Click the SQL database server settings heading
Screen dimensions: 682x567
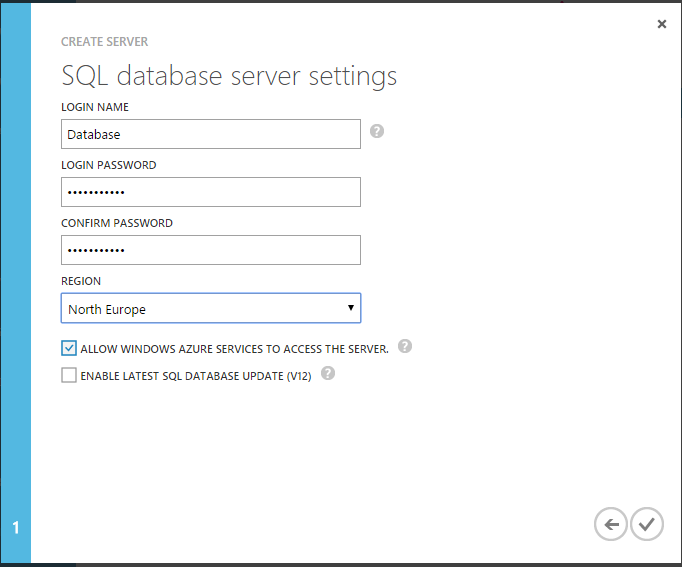229,76
